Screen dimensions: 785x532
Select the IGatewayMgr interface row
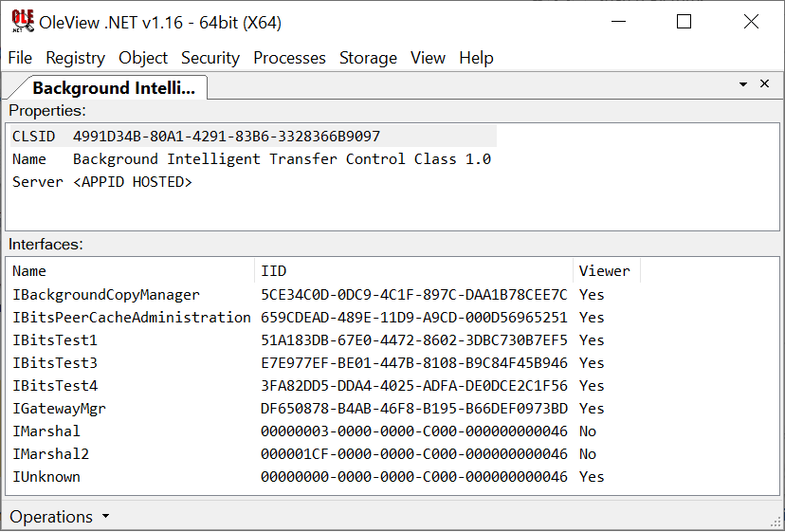(x=59, y=409)
